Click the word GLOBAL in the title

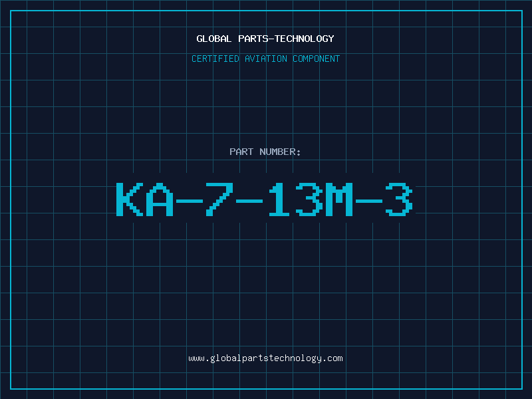pos(214,39)
